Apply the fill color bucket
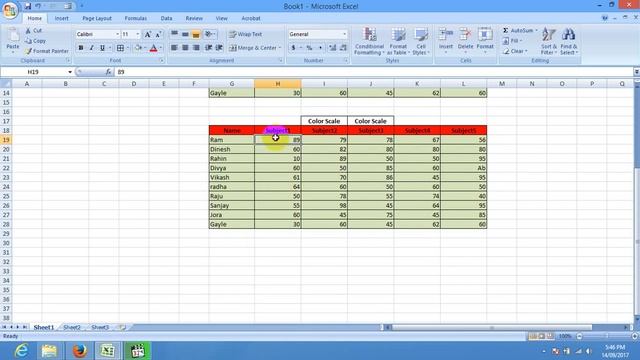Screen dimensions: 640x360 tap(138, 48)
